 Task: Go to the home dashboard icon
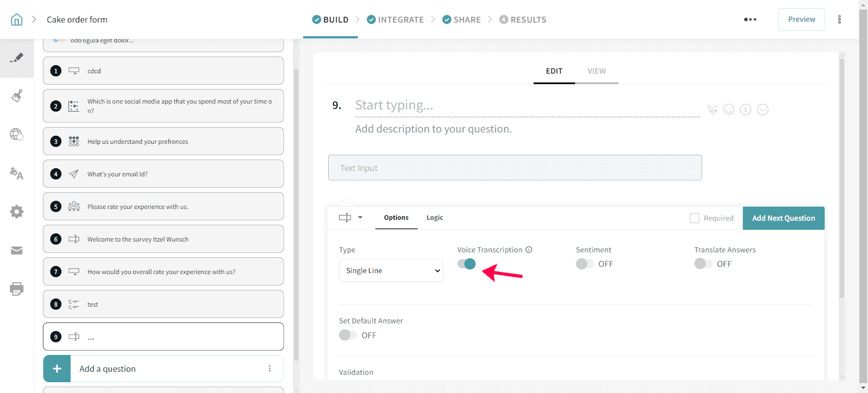[x=17, y=20]
